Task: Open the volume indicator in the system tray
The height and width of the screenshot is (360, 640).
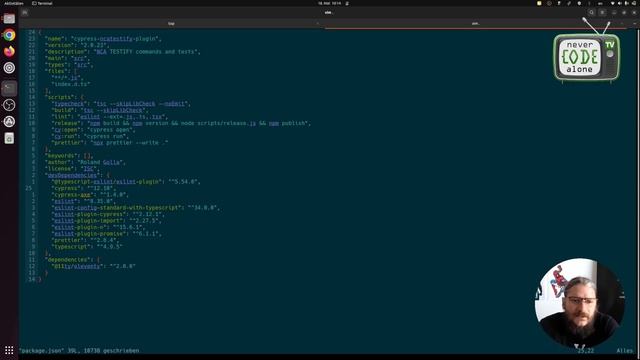Action: pos(620,3)
